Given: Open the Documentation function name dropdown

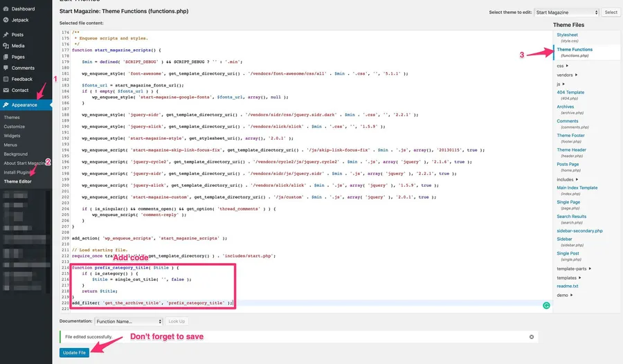Looking at the screenshot, I should (x=128, y=321).
